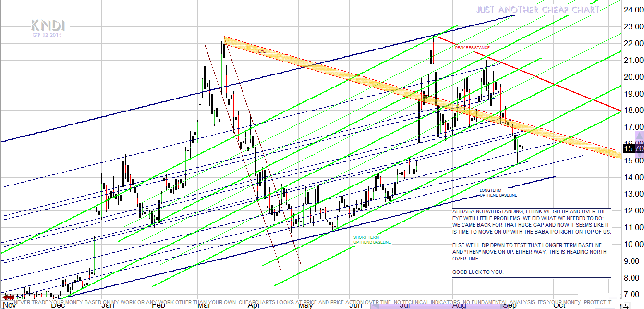Click the Sep marker on the time axis

pyautogui.click(x=510, y=305)
